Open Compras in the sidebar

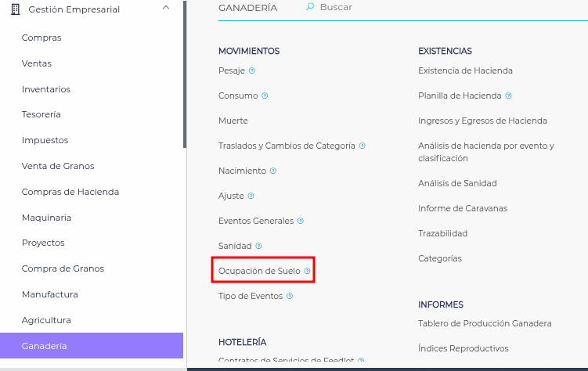point(41,38)
